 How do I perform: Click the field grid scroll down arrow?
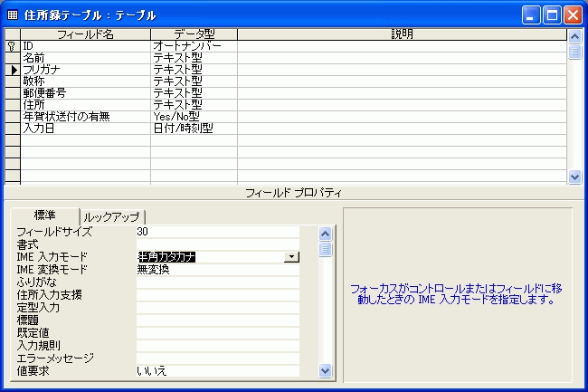[574, 177]
